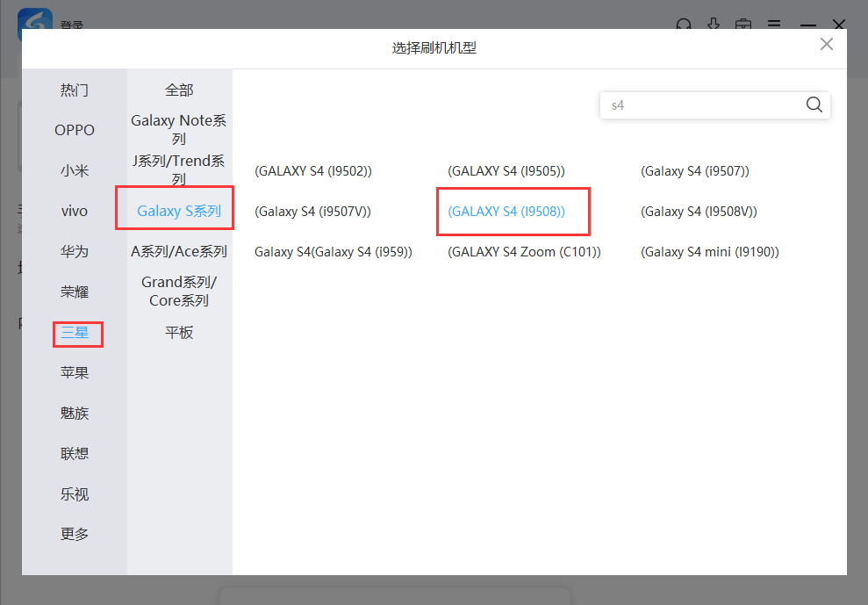This screenshot has width=868, height=605.
Task: Pick model Galaxy S4 mini (I9190)
Action: tap(710, 252)
